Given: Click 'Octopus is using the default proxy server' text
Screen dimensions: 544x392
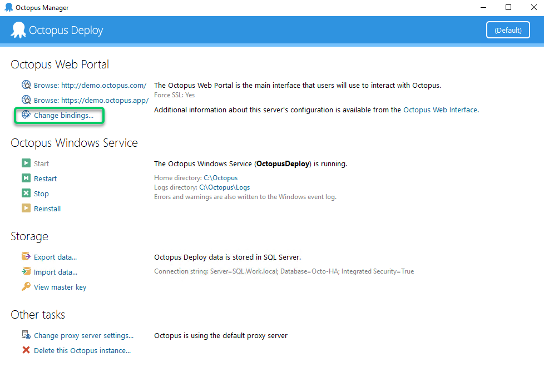Looking at the screenshot, I should [x=221, y=335].
